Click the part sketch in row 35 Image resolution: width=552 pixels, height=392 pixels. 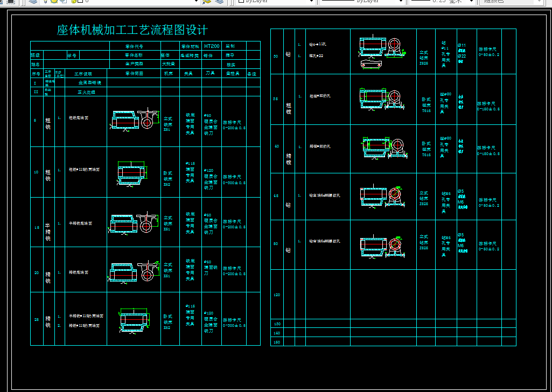click(382, 100)
